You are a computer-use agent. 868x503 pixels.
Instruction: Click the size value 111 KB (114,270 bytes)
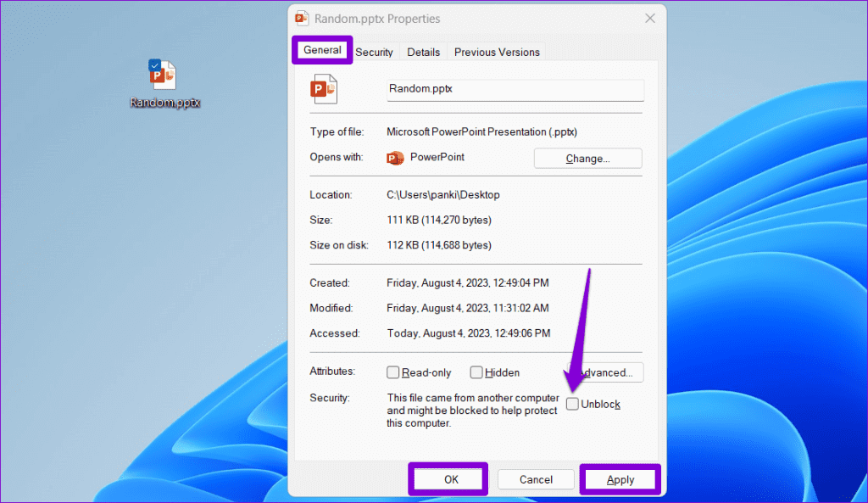tap(439, 220)
